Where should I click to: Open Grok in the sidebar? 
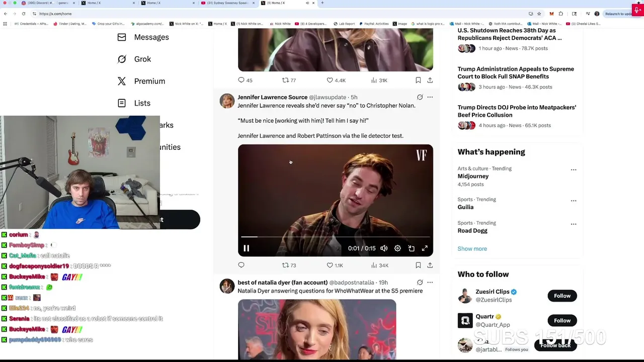click(134, 59)
